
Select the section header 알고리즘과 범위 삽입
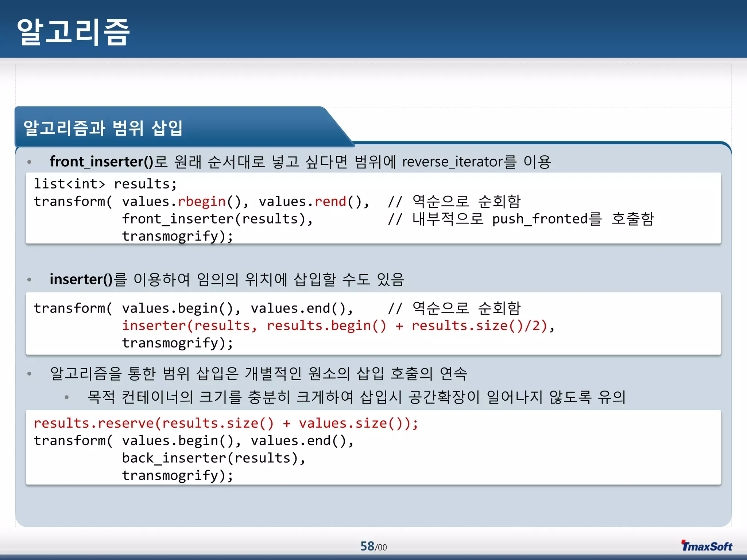[x=103, y=128]
